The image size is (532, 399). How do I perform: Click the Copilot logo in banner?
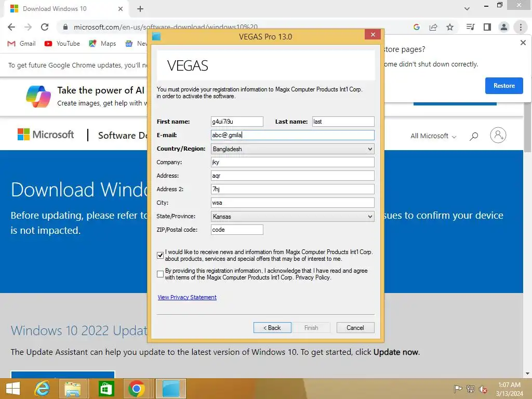(38, 96)
